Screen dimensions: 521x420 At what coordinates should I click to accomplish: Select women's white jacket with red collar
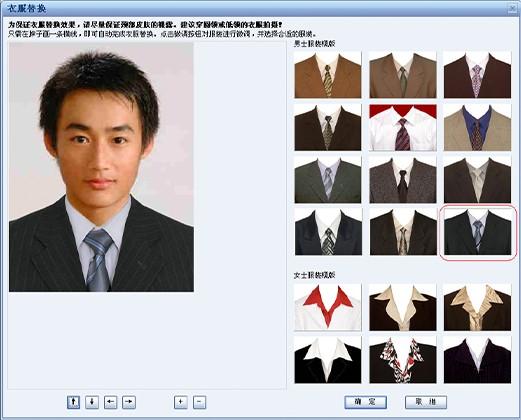(328, 307)
